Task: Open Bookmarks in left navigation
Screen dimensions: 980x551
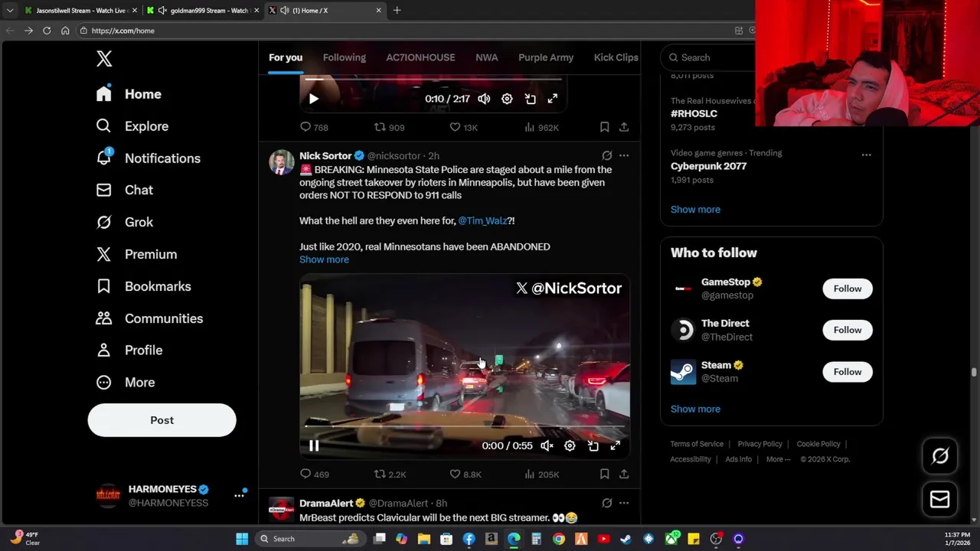Action: [x=144, y=286]
